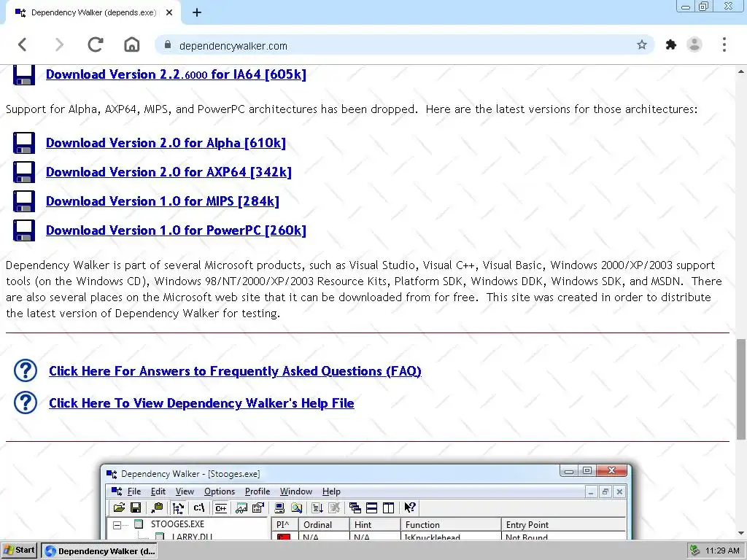Image resolution: width=747 pixels, height=560 pixels.
Task: Open a new tab with the plus button
Action: [197, 13]
